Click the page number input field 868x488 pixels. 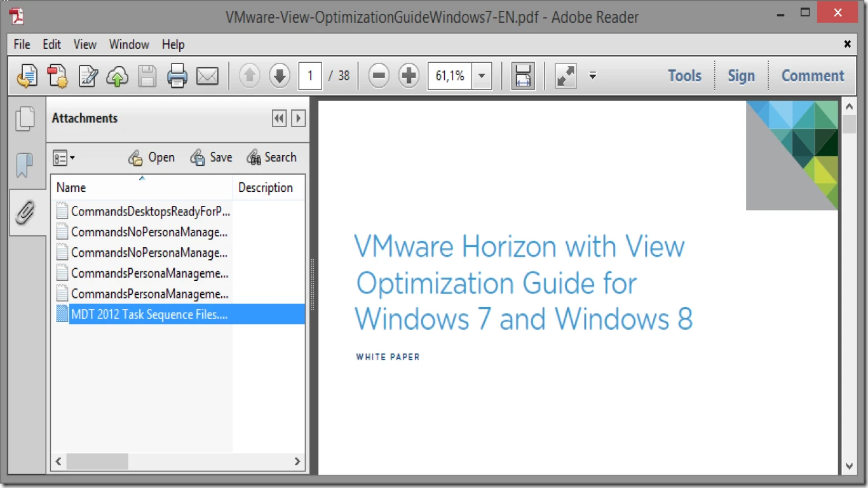point(310,76)
